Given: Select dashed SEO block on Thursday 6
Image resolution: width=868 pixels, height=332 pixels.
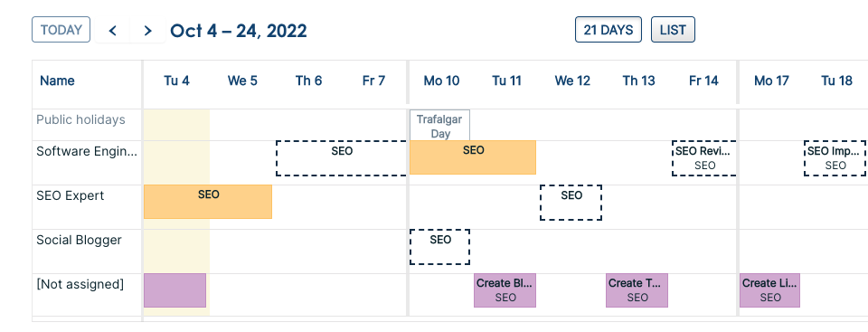Looking at the screenshot, I should tap(342, 158).
